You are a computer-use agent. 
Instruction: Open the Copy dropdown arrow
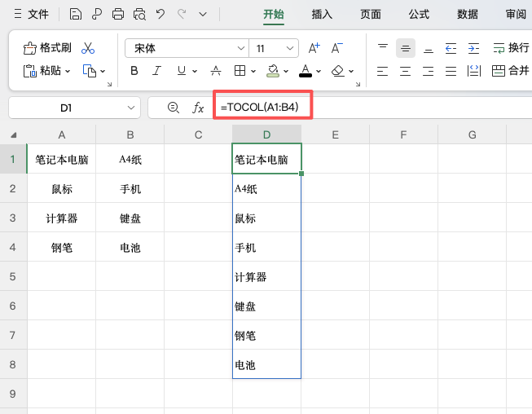(103, 71)
